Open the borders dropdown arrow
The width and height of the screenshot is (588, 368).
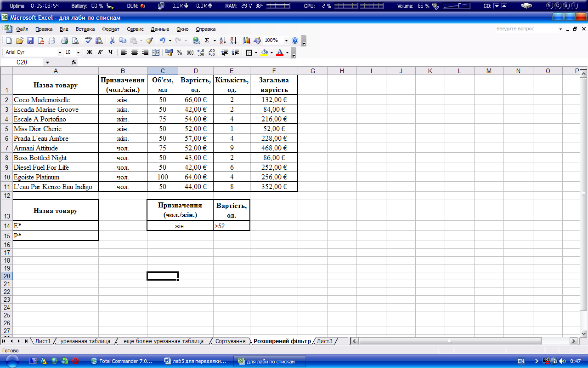[x=256, y=52]
